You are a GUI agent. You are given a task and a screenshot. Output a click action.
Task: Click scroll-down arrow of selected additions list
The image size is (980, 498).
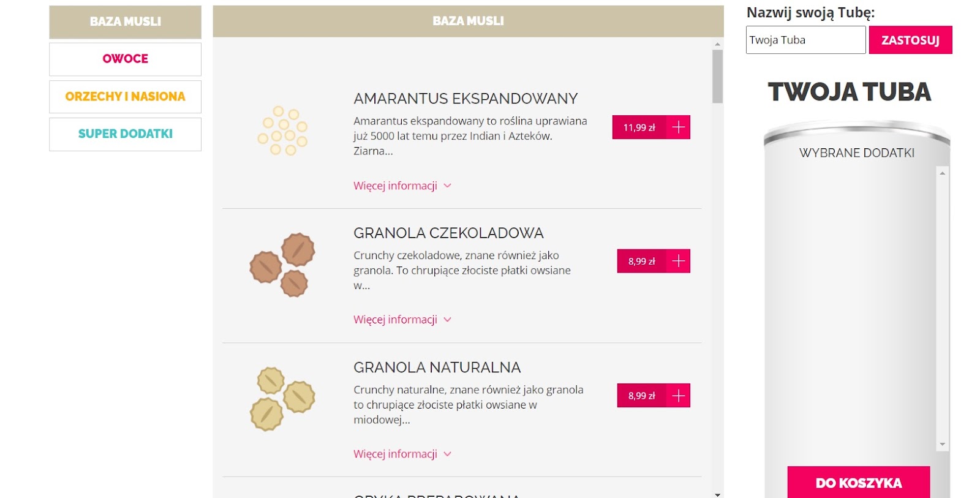(943, 444)
